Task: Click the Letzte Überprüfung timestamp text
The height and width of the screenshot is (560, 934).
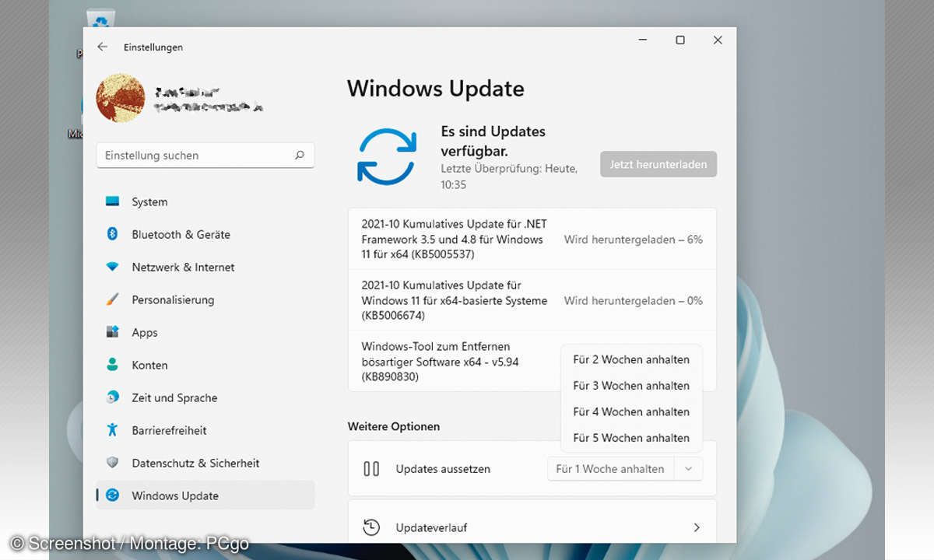Action: [x=509, y=177]
